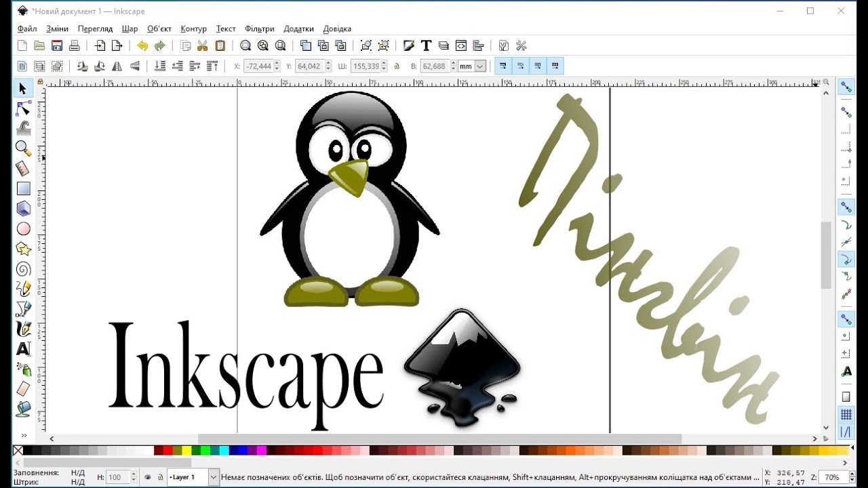
Task: Select the Selector arrow tool
Action: (23, 88)
